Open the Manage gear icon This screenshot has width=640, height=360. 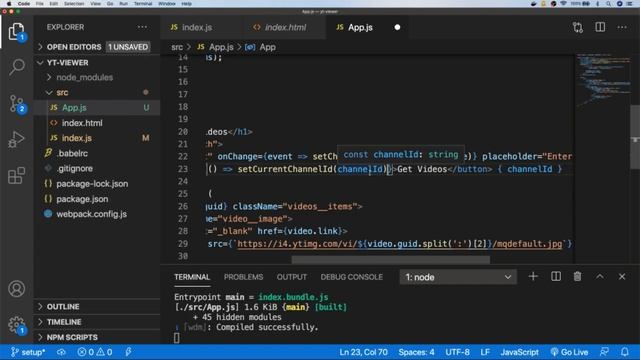coord(16,325)
